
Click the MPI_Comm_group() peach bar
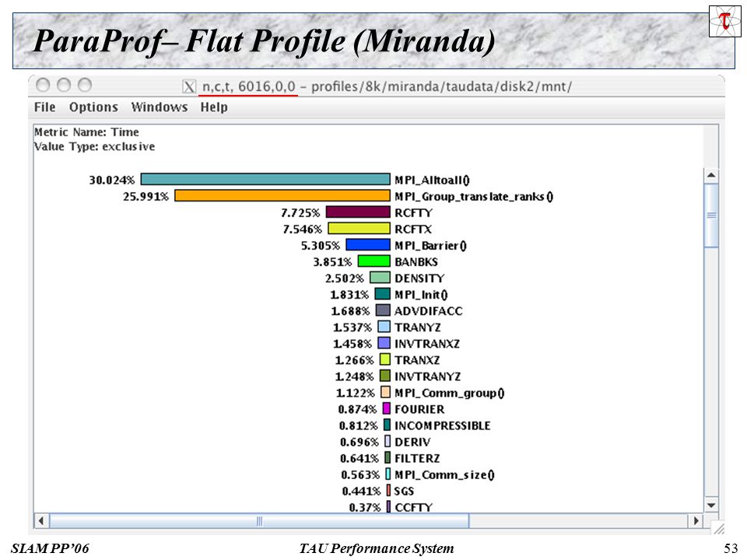[x=385, y=392]
